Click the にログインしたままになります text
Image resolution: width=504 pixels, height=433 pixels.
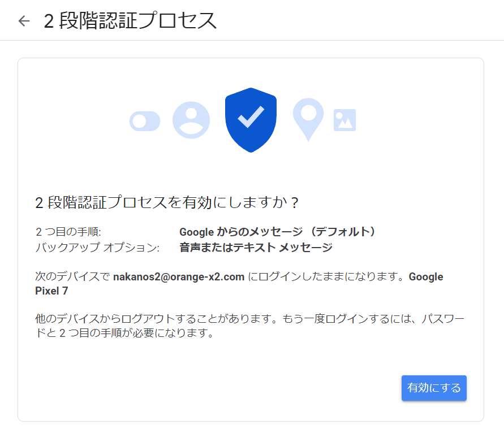pyautogui.click(x=326, y=277)
